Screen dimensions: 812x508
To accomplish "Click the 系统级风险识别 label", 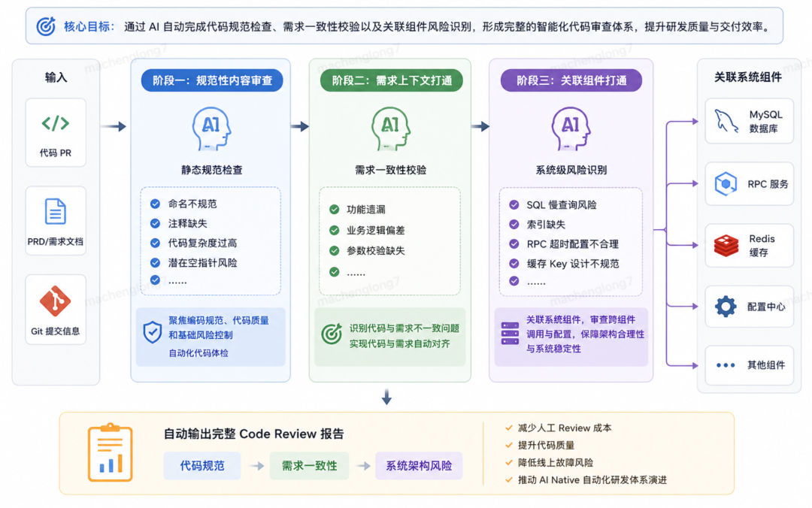I will (571, 170).
